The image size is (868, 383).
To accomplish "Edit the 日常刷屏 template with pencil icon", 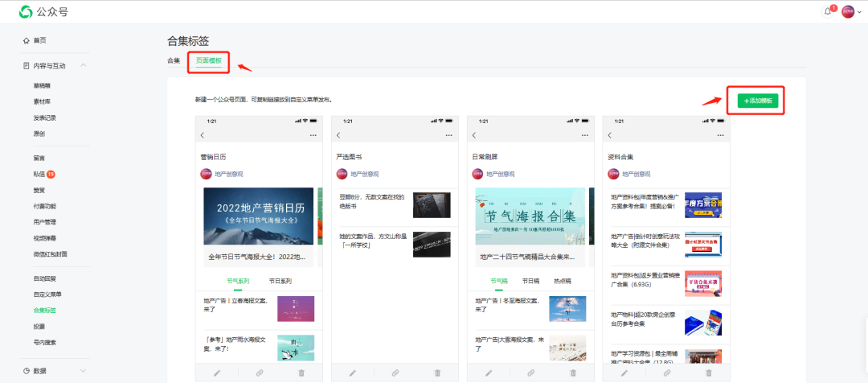I will 488,373.
